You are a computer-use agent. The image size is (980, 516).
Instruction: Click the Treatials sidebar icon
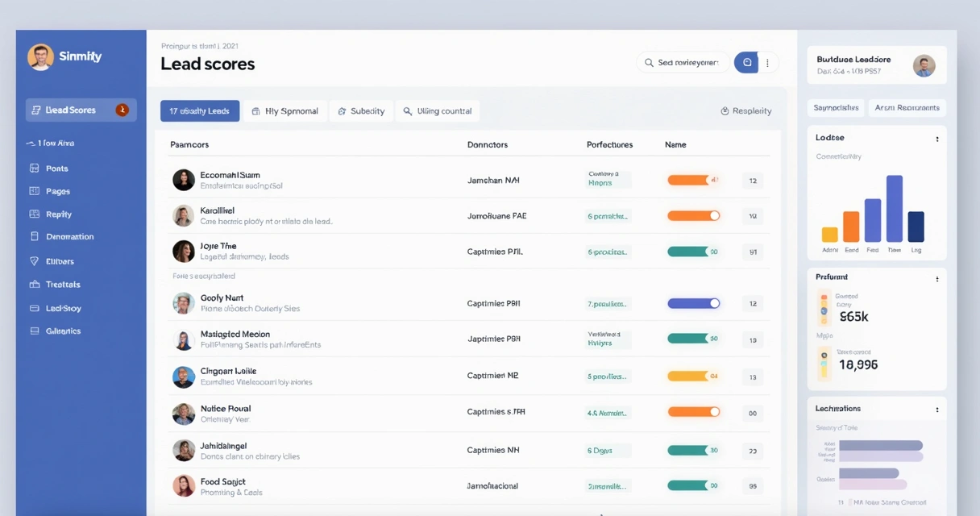tap(34, 285)
